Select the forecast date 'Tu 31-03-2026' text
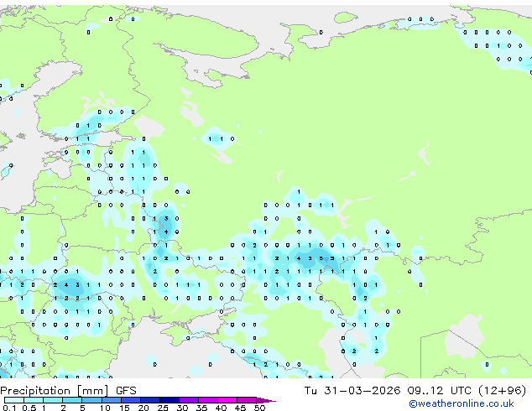532x411 pixels. point(352,391)
